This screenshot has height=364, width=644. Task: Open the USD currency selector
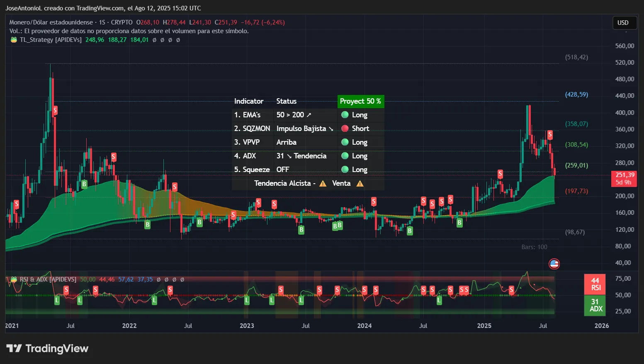pos(624,23)
